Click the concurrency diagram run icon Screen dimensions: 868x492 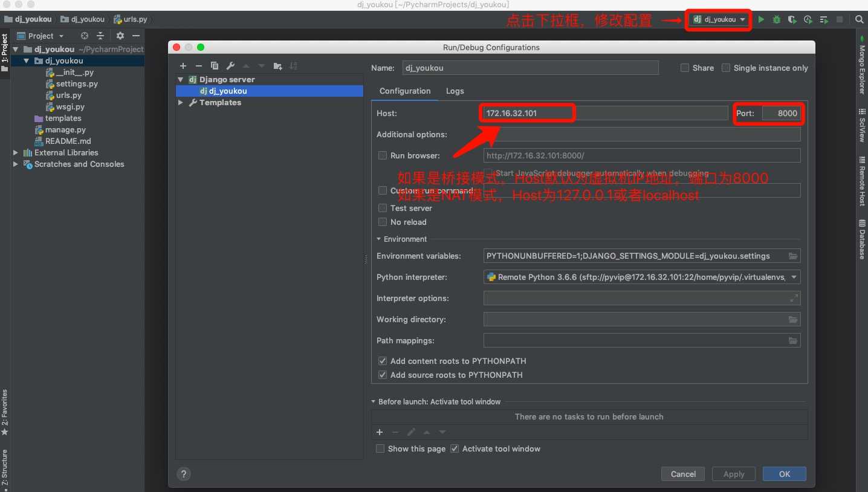[x=824, y=19]
